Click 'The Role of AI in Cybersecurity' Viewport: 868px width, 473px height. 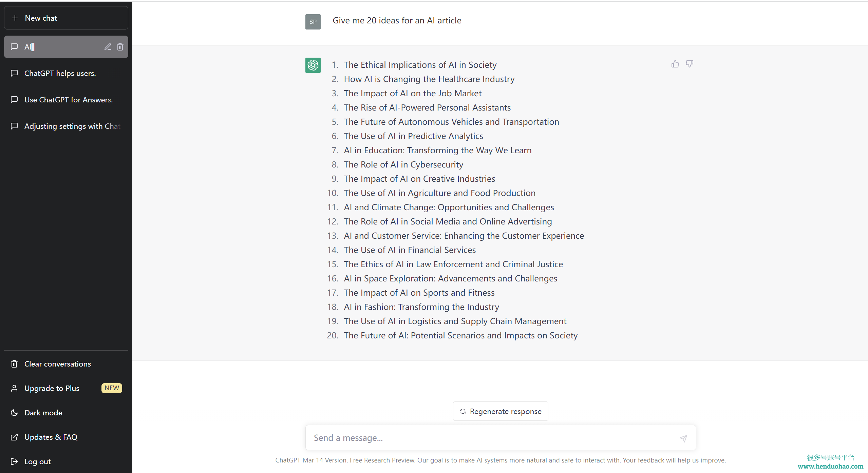(403, 164)
